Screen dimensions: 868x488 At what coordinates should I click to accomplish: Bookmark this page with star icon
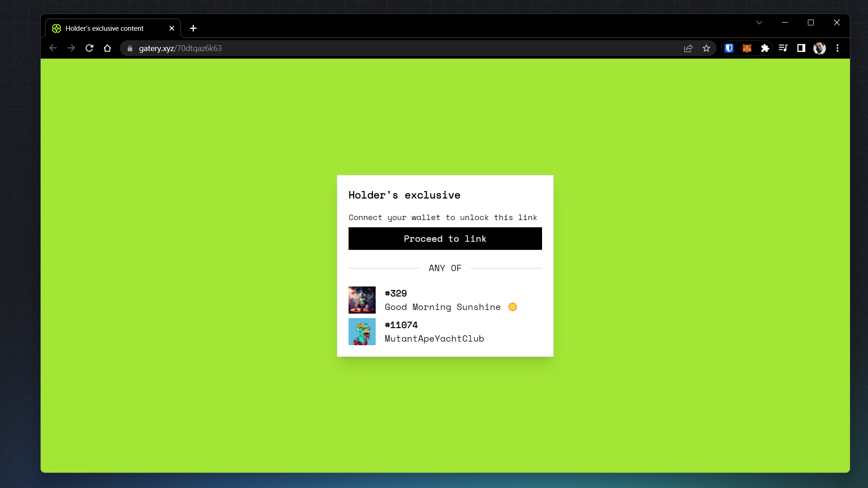click(706, 48)
